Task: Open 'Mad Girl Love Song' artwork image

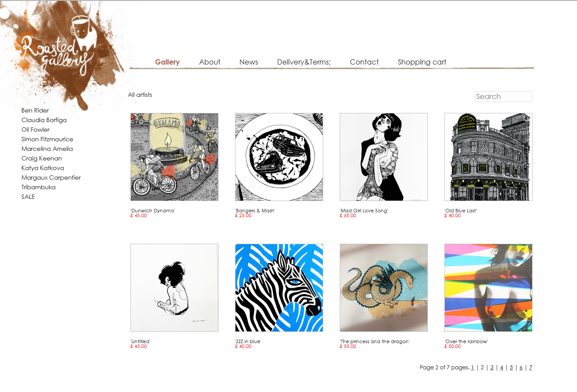Action: (384, 157)
